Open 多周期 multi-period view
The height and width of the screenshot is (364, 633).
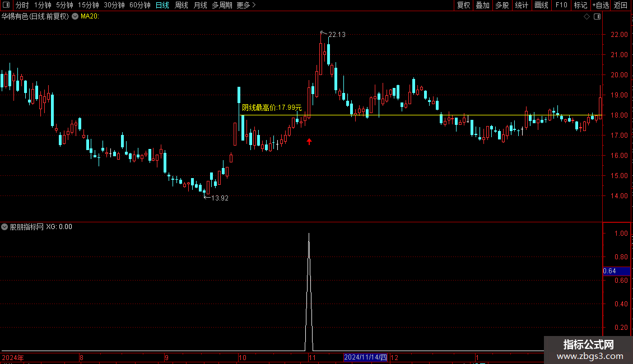[x=222, y=5]
